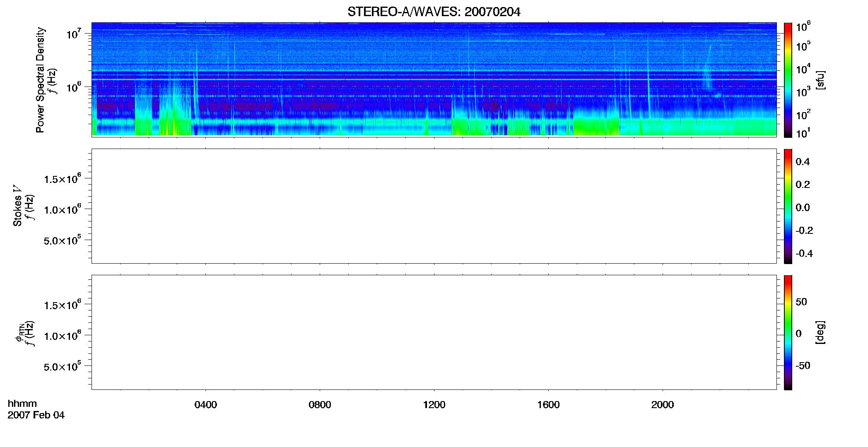Click the Stokes V color bar
The height and width of the screenshot is (447, 868).
click(x=788, y=206)
